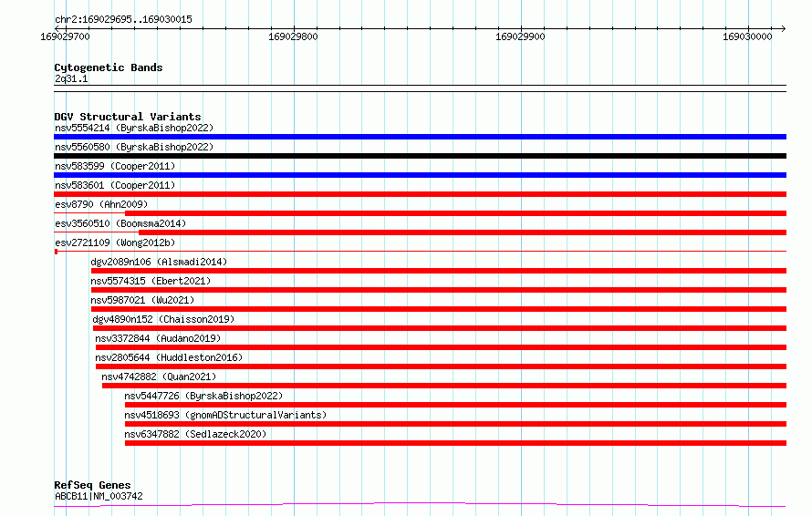This screenshot has height=516, width=812.
Task: Select the red bar under nsv3372844
Action: (x=442, y=347)
